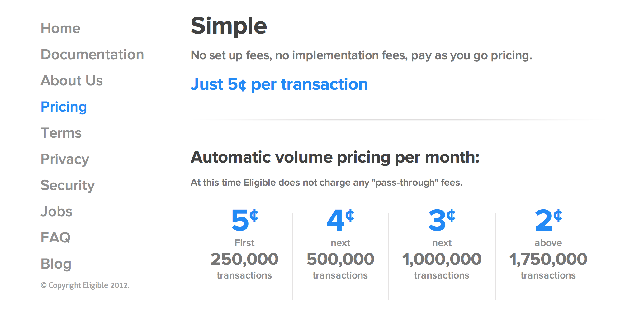Open the Blog link
The height and width of the screenshot is (324, 644).
click(56, 264)
